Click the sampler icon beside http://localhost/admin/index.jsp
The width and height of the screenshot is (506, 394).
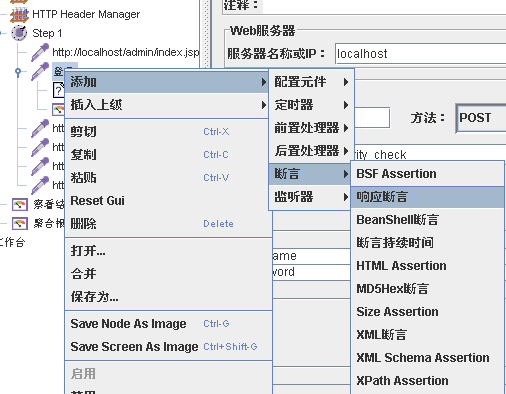[x=40, y=52]
